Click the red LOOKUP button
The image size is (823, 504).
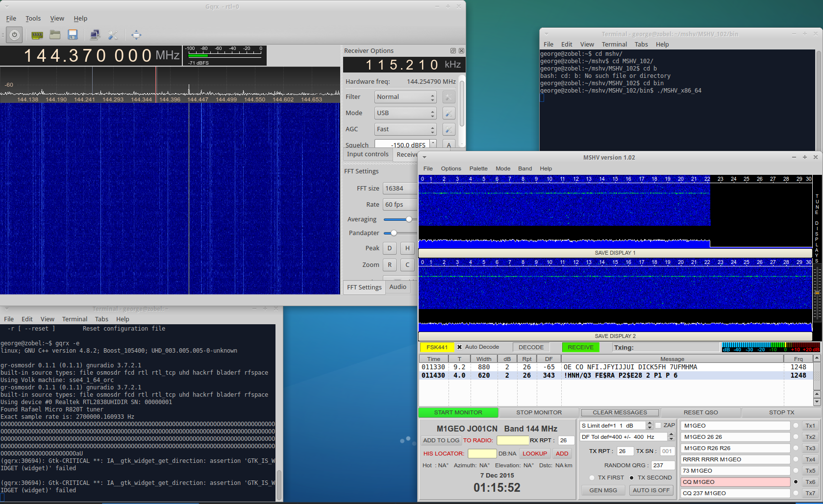(535, 454)
